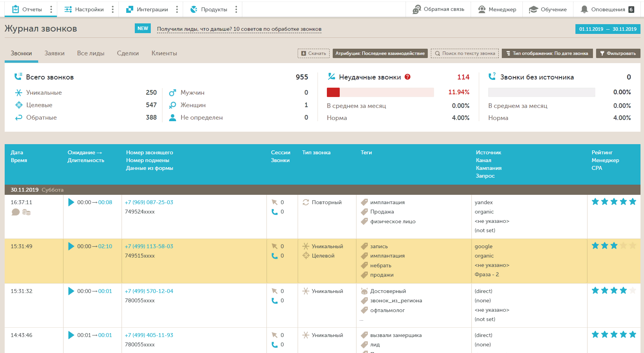Screen dimensions: 644x353
Task: Play the 15:31:49 call recording
Action: (71, 246)
